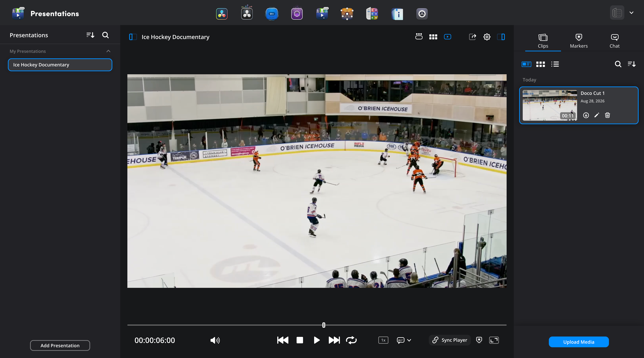Open the blue key access app icon
Screen dimensions: 644x358
272,14
